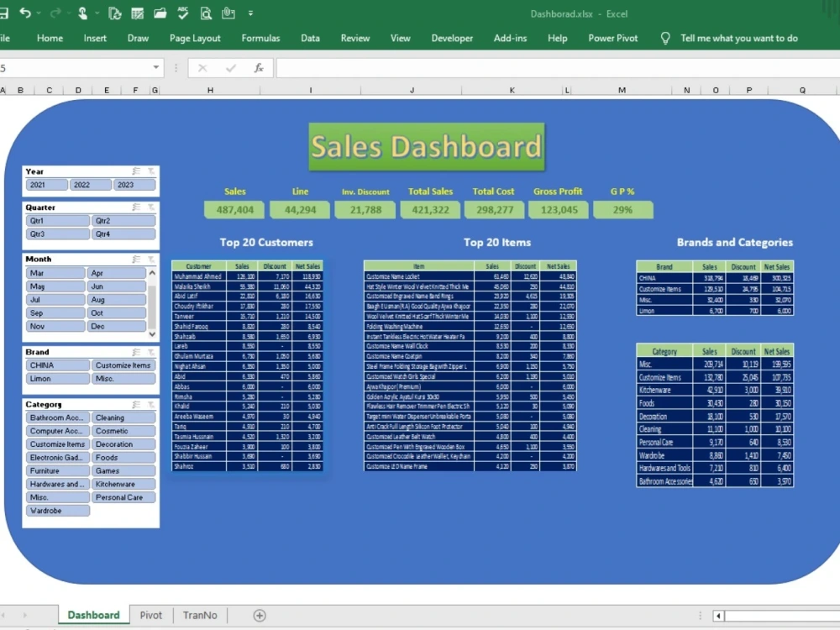Screen dimensions: 840x630
Task: Open Customize Quick Access Toolbar dropdown
Action: tap(250, 13)
